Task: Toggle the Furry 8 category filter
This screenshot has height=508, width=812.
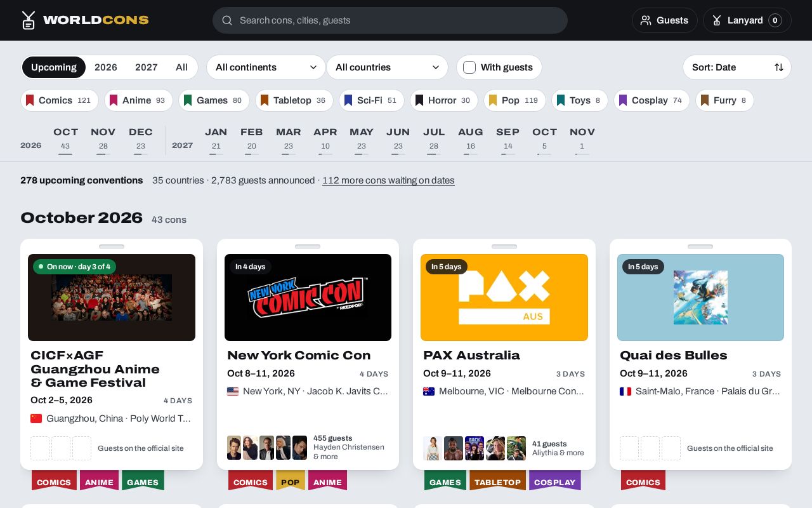Action: pyautogui.click(x=724, y=100)
